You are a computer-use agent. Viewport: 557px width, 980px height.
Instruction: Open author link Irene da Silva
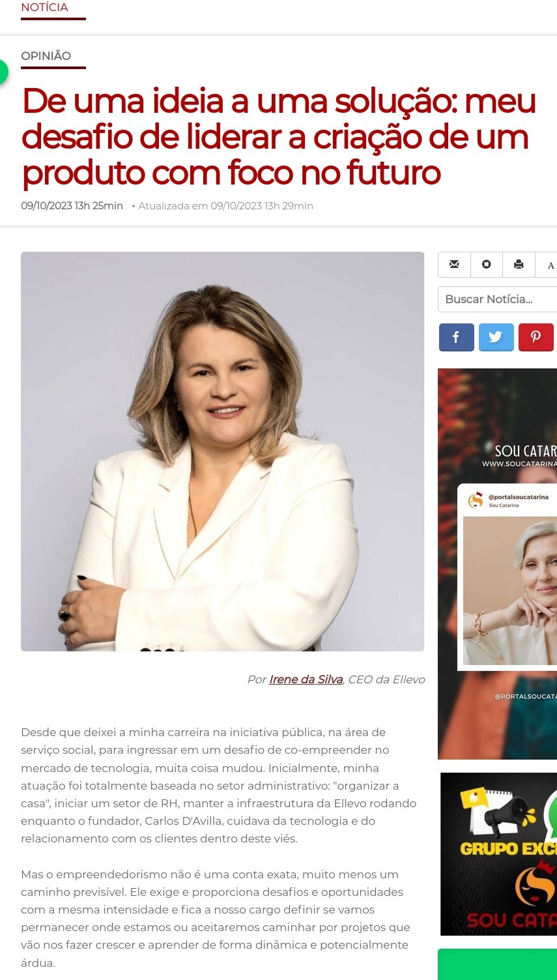click(x=306, y=679)
